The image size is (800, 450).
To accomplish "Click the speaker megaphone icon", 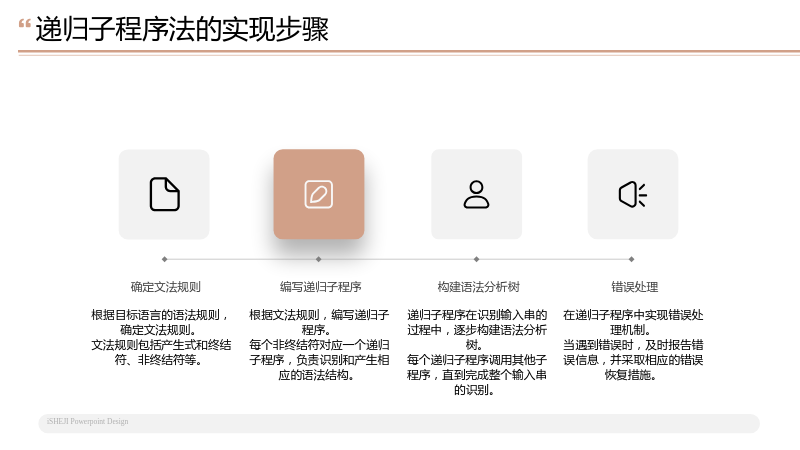I will (633, 194).
